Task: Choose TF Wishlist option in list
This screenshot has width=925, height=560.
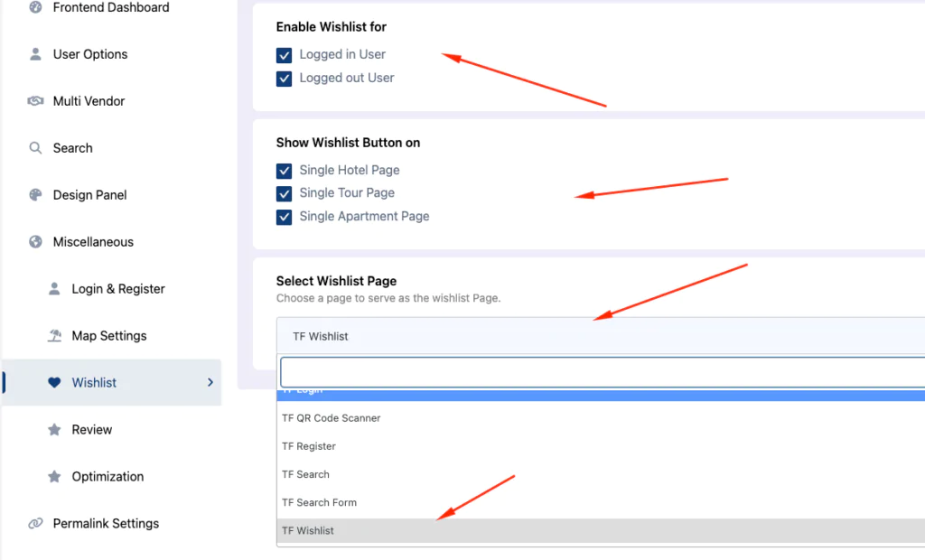Action: click(601, 530)
